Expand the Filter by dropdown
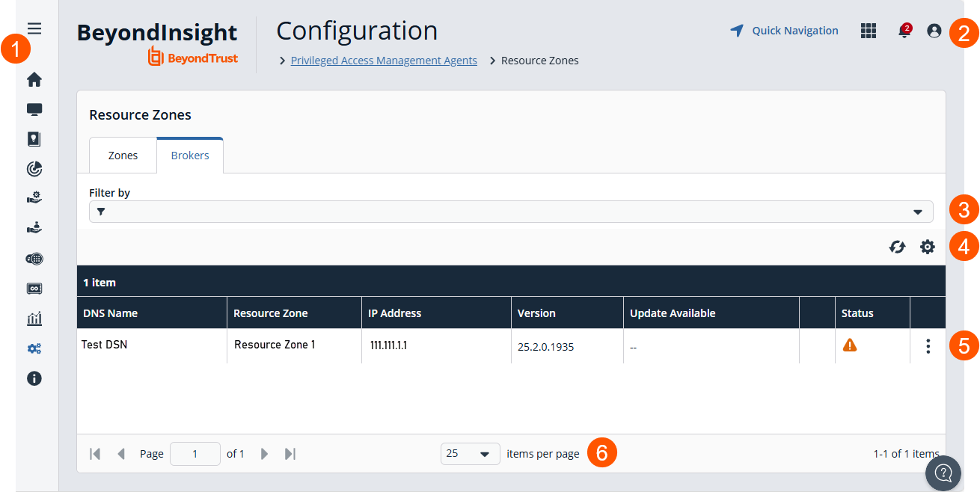980x492 pixels. coord(918,212)
